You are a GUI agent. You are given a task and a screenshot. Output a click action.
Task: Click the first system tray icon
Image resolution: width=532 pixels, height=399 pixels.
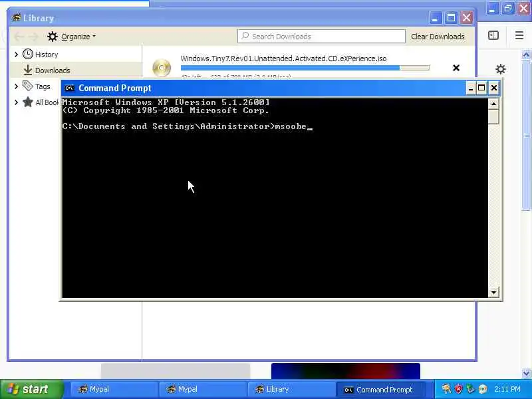click(x=446, y=389)
